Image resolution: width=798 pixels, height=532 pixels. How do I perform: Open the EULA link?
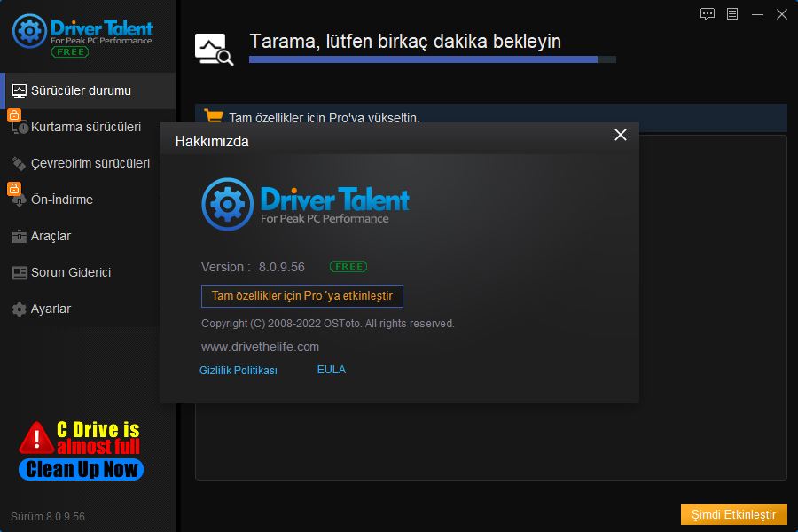point(332,370)
